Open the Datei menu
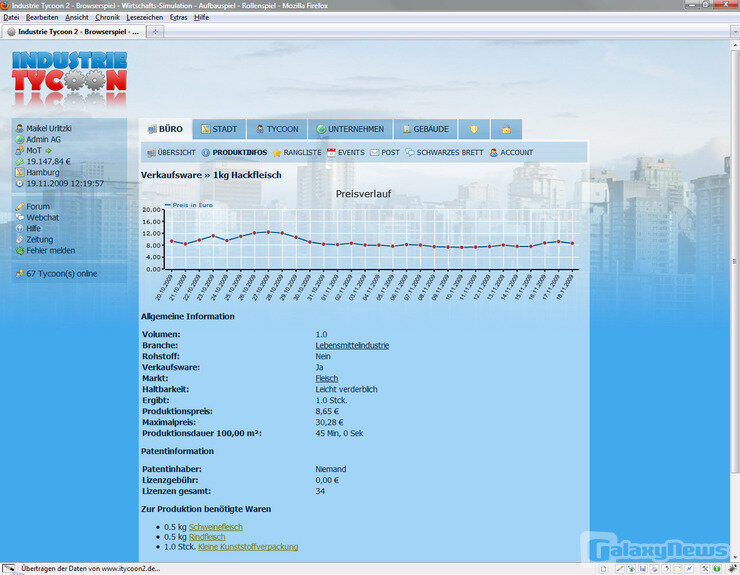This screenshot has height=575, width=740. (11, 17)
